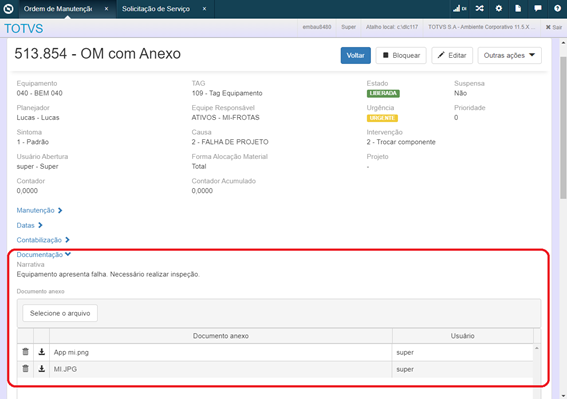Click the Sair exit link

tap(554, 27)
